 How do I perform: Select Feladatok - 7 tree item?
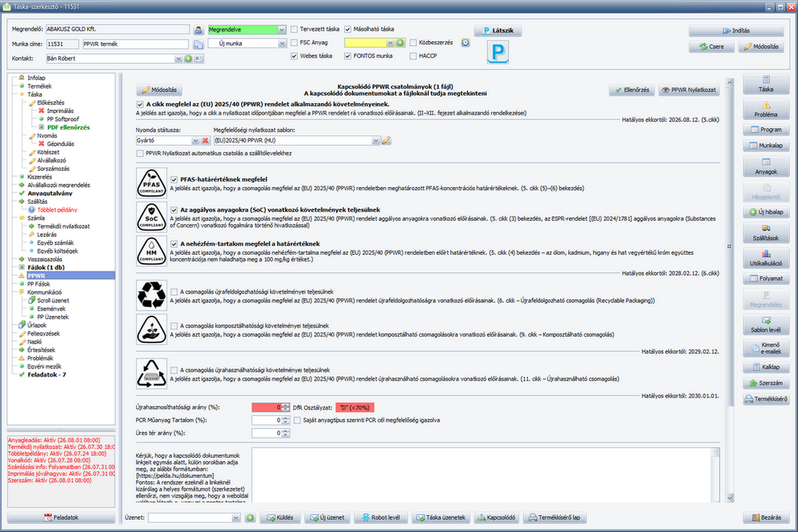[46, 375]
